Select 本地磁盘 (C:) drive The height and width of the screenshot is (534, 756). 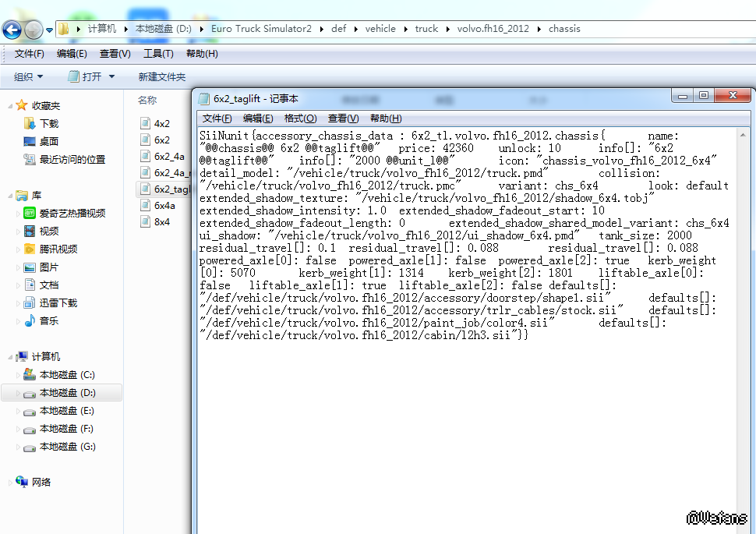click(66, 375)
